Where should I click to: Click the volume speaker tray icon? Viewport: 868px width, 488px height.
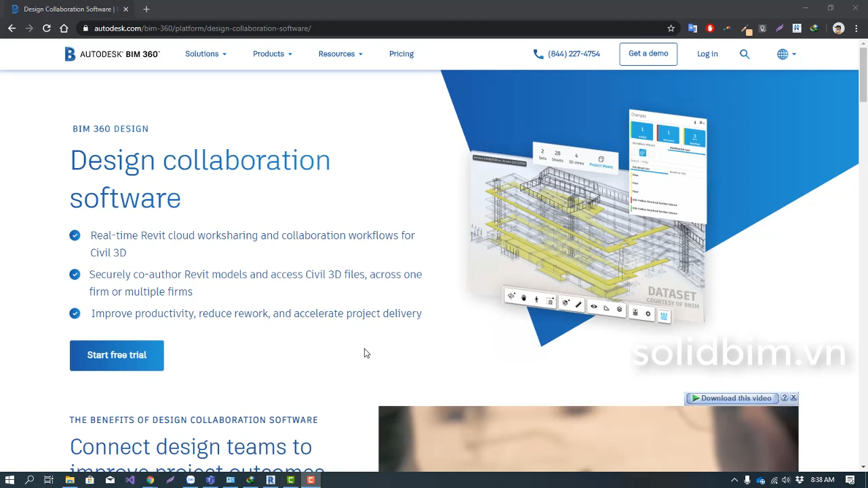pyautogui.click(x=786, y=480)
